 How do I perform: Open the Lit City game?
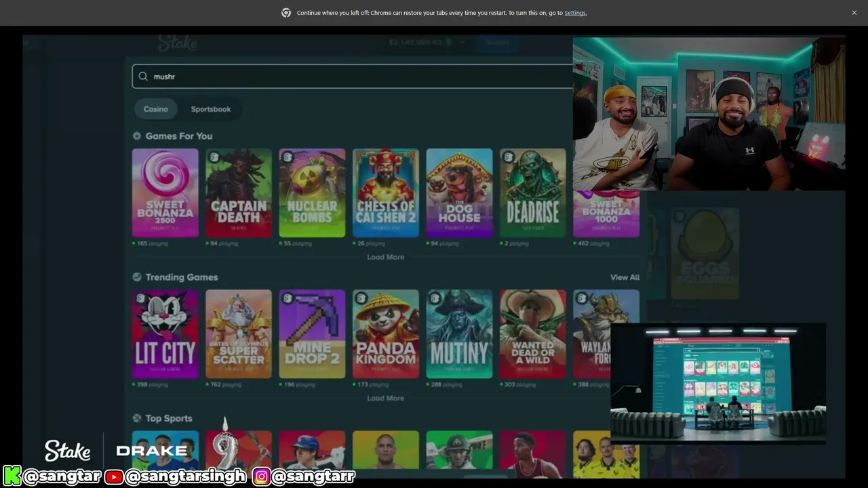coord(165,334)
